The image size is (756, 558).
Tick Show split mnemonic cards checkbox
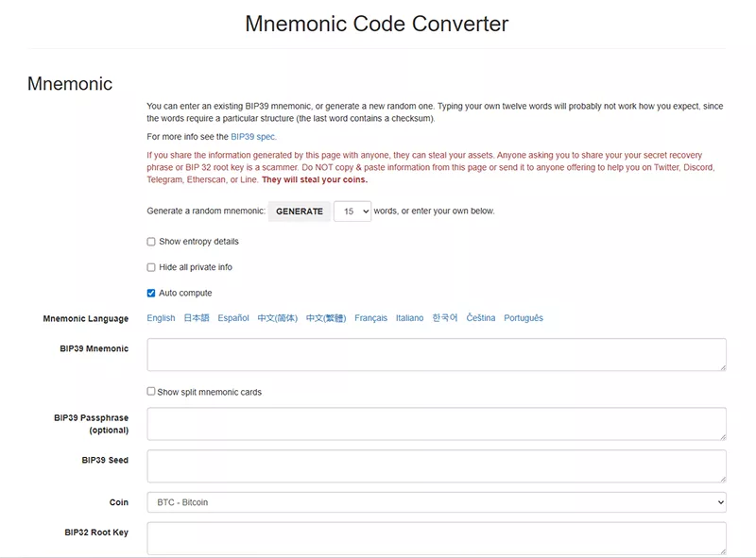[151, 391]
